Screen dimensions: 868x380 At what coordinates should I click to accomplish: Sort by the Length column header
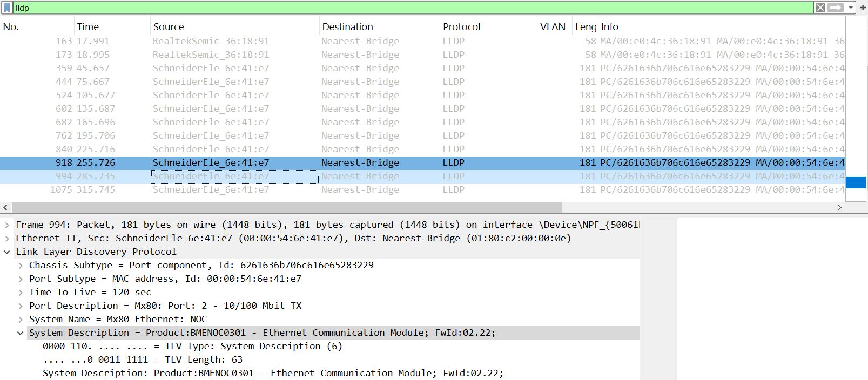586,26
